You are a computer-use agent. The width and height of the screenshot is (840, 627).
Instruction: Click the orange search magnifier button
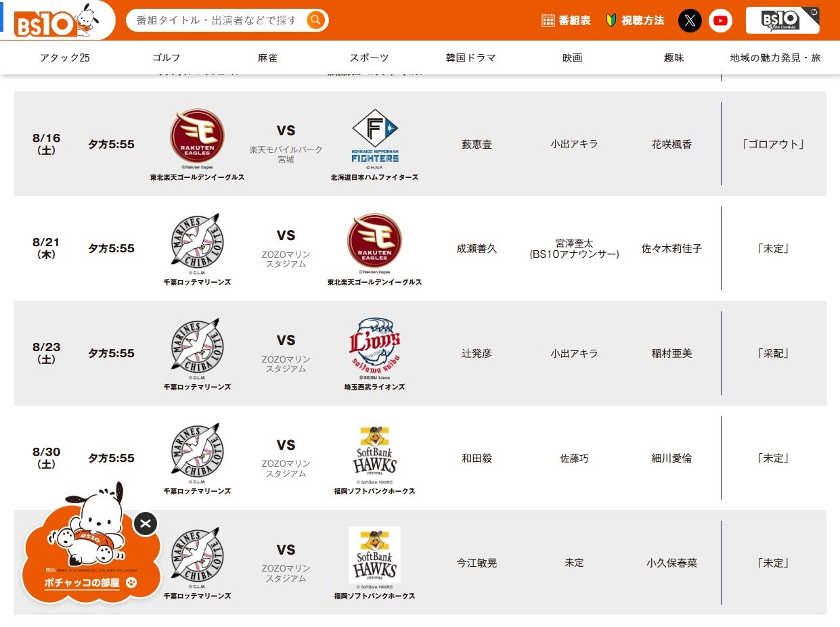pos(315,20)
